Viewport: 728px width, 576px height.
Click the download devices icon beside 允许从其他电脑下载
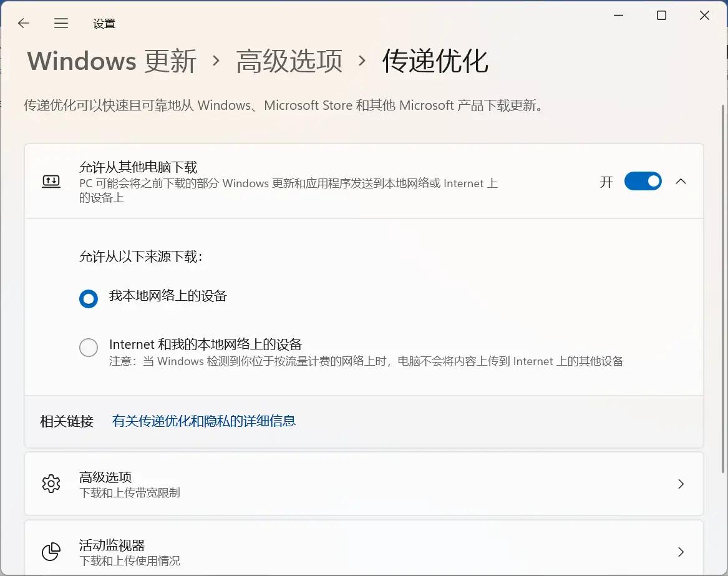click(x=51, y=181)
